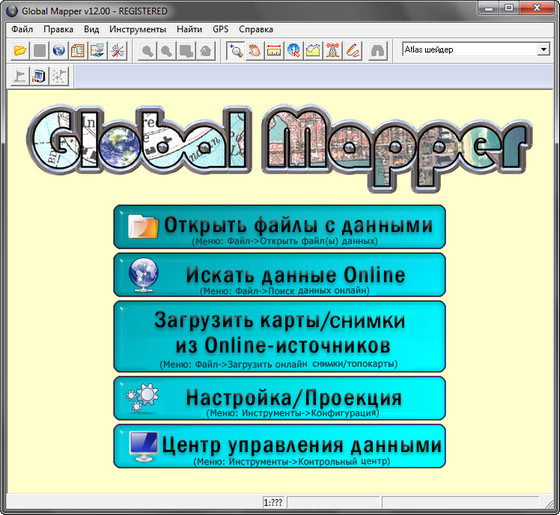Viewport: 560px width, 515px height.
Task: Select the View Shed tower tool
Action: pyautogui.click(x=332, y=51)
